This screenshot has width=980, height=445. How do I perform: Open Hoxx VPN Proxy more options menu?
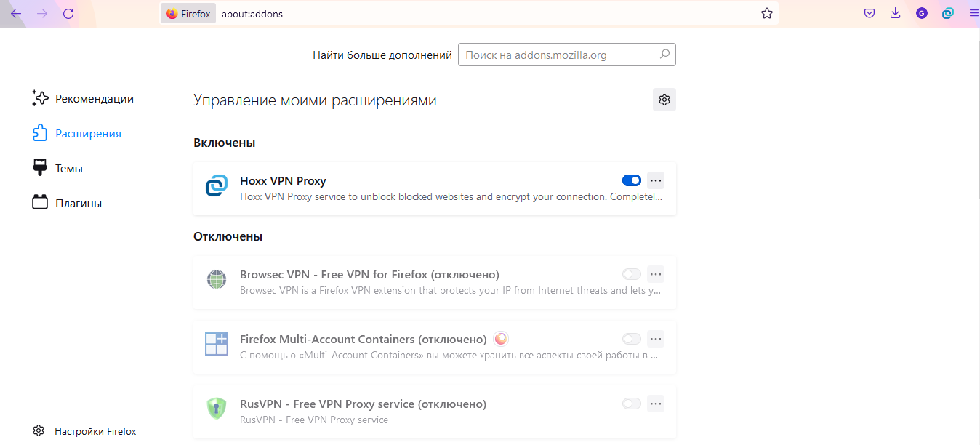point(656,180)
